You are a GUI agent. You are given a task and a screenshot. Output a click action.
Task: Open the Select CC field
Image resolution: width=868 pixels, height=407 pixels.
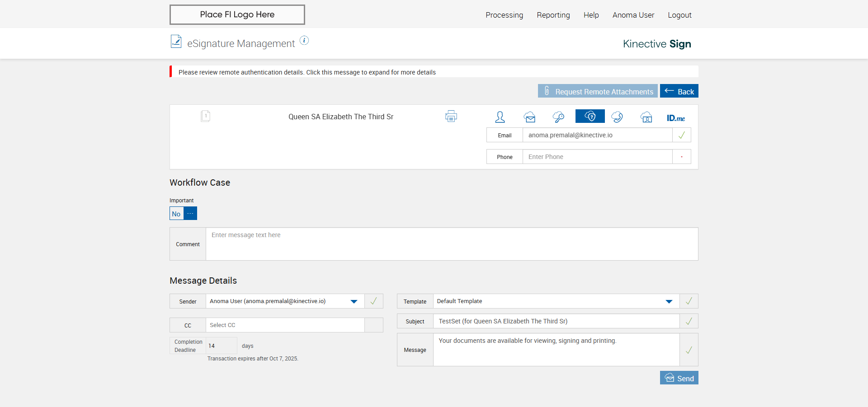click(x=285, y=325)
